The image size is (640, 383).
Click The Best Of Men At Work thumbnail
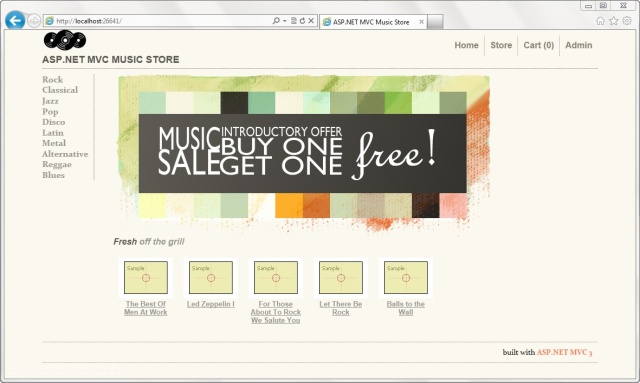pos(146,278)
